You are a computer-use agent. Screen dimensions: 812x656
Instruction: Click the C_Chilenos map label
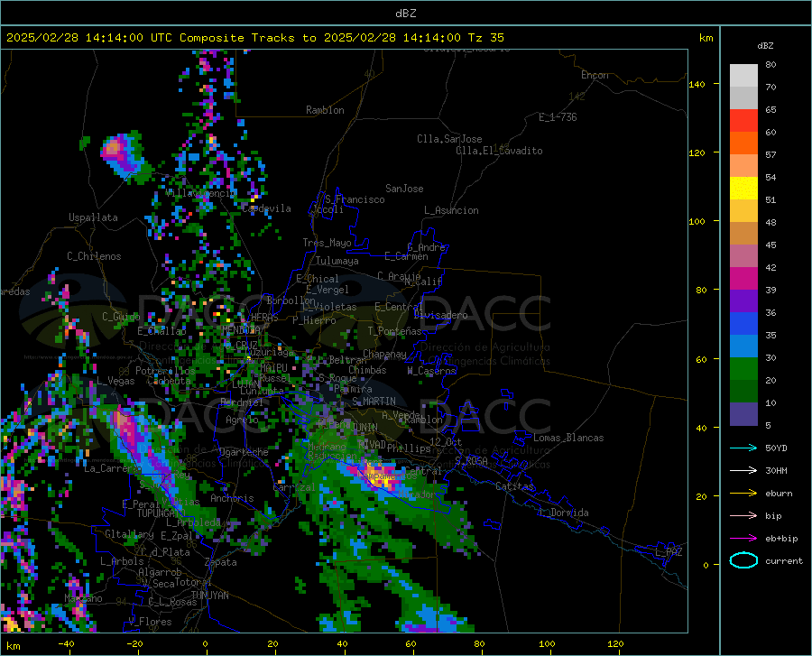[x=94, y=256]
